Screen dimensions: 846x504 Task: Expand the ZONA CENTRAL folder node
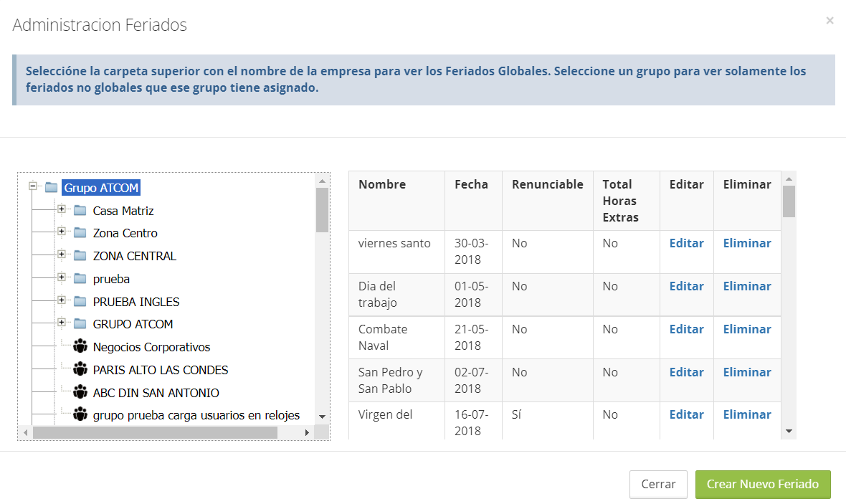pyautogui.click(x=62, y=255)
